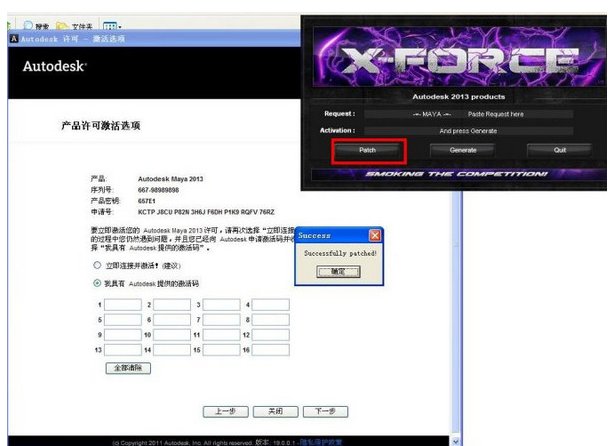Click the Autodesk 许可 window title bar
This screenshot has width=613, height=446.
point(154,39)
